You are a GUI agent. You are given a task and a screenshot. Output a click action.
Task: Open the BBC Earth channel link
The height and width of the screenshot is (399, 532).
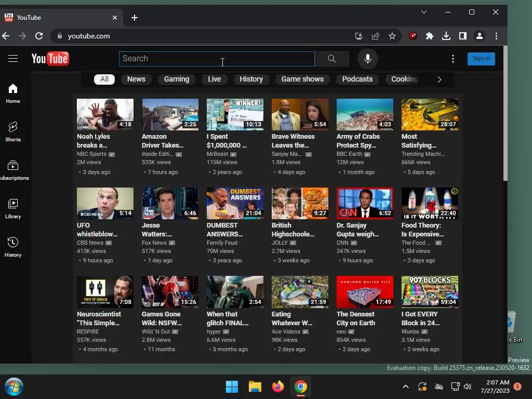(x=350, y=154)
